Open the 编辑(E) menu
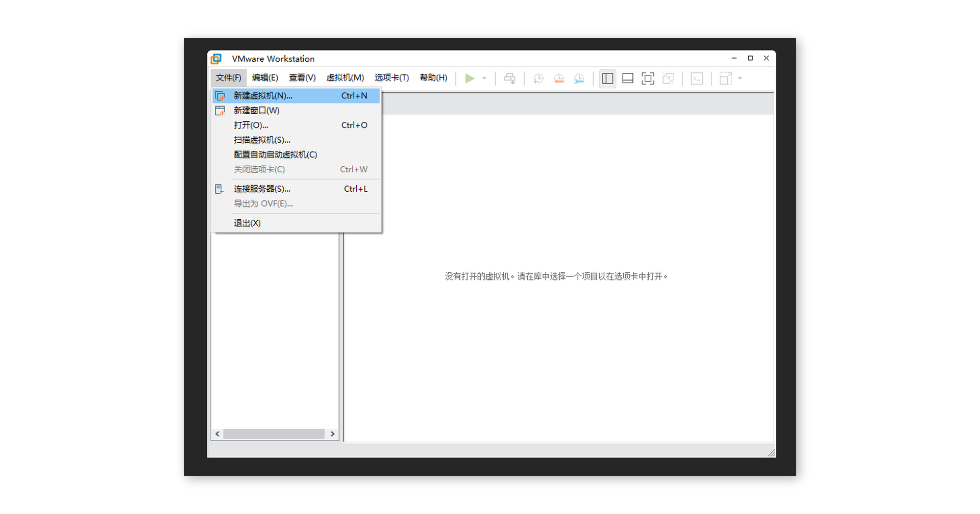The width and height of the screenshot is (980, 514). (265, 78)
